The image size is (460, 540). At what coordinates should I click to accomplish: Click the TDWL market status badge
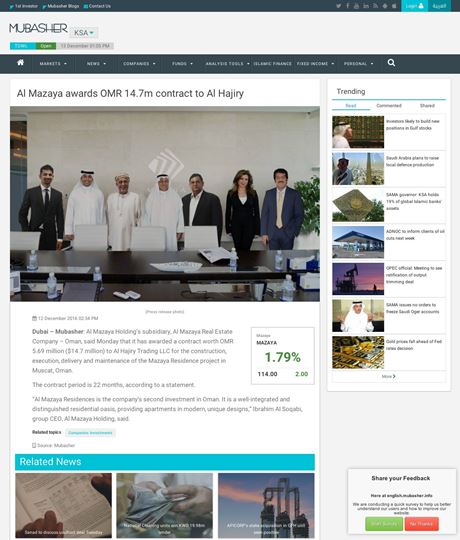(x=22, y=46)
